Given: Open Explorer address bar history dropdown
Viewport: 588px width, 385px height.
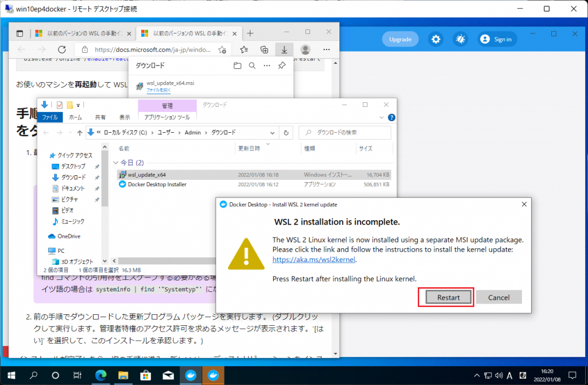Looking at the screenshot, I should tap(272, 133).
